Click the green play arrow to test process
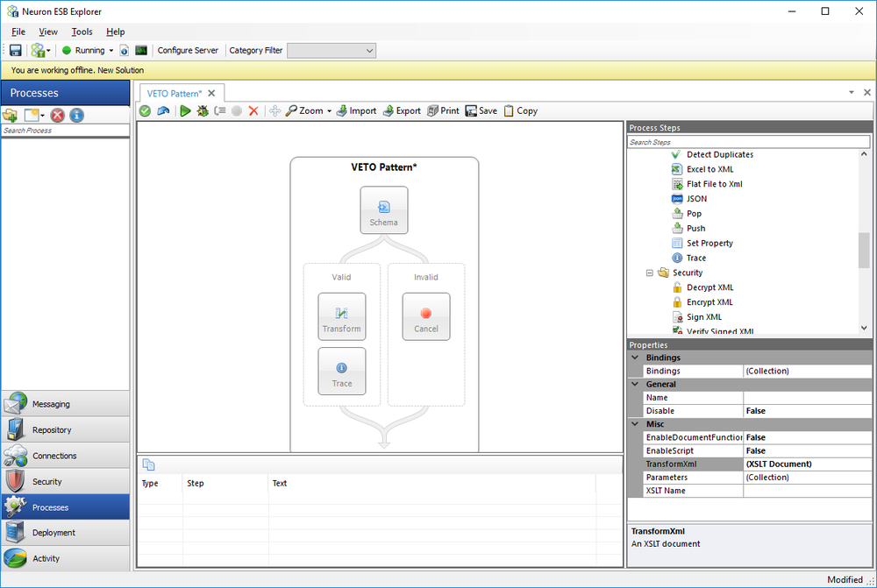877x588 pixels. pos(185,110)
